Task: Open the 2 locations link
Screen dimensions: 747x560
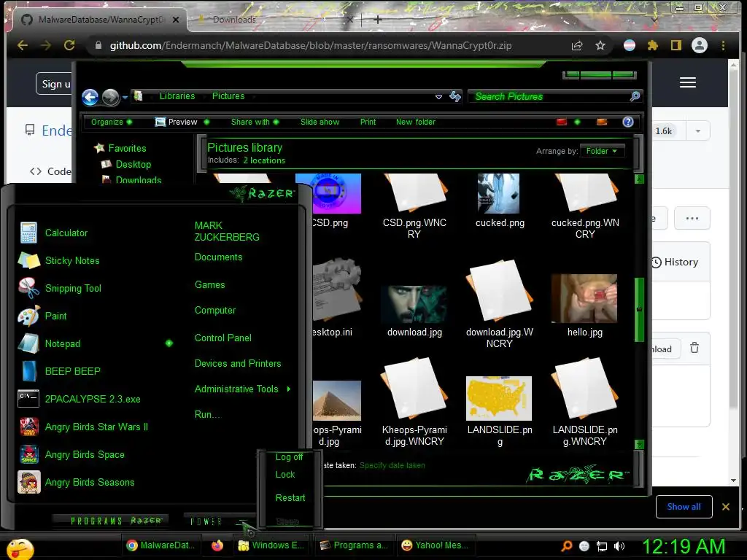Action: tap(264, 160)
